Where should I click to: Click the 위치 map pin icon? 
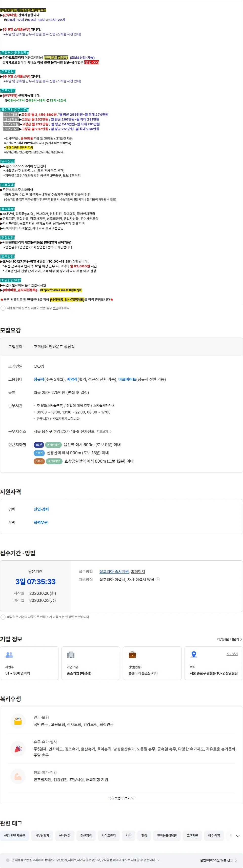[x=194, y=655]
